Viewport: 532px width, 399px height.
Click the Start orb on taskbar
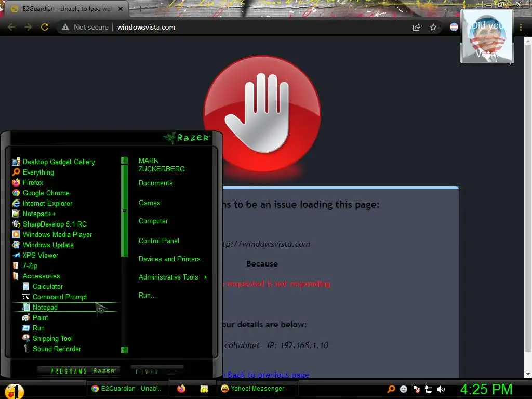tap(14, 391)
